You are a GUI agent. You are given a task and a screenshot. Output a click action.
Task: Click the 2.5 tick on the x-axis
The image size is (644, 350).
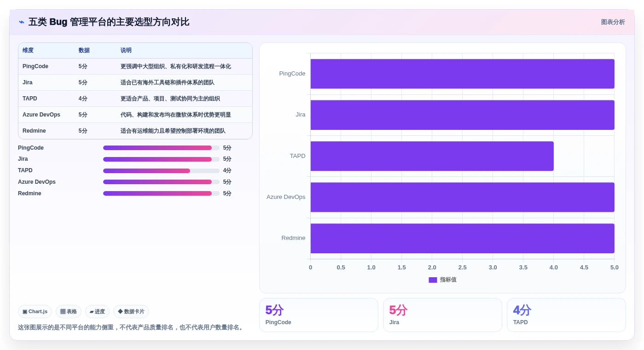(462, 268)
